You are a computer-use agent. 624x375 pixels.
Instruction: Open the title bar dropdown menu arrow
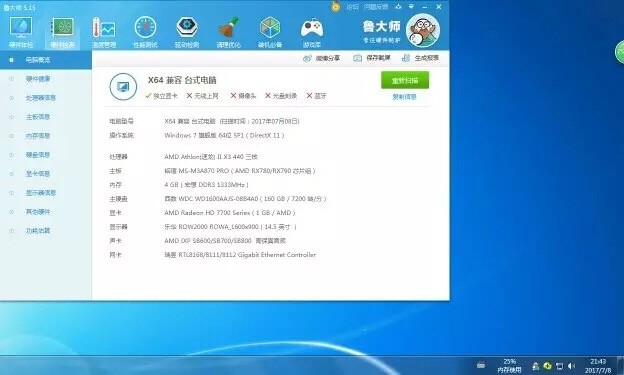pyautogui.click(x=411, y=7)
